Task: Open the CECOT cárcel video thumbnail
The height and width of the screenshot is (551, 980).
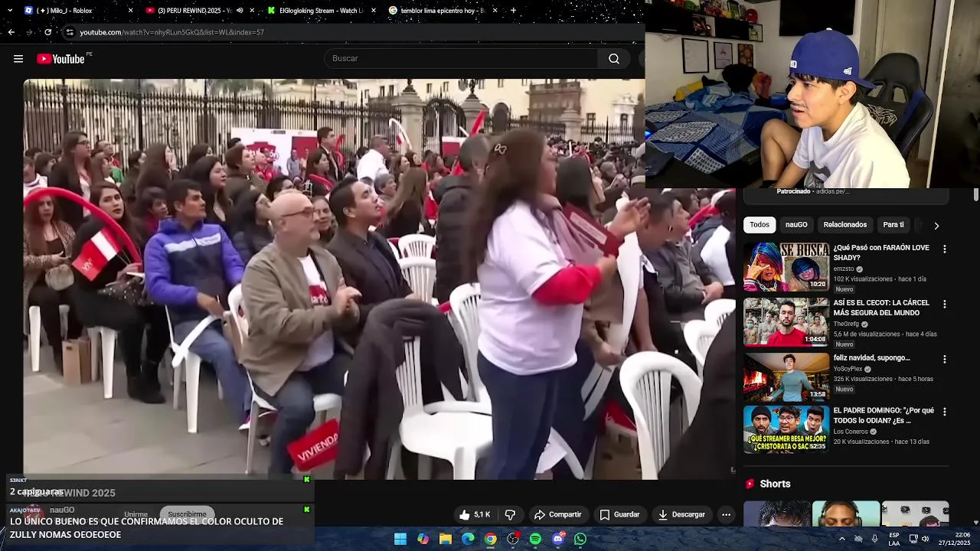Action: (786, 322)
